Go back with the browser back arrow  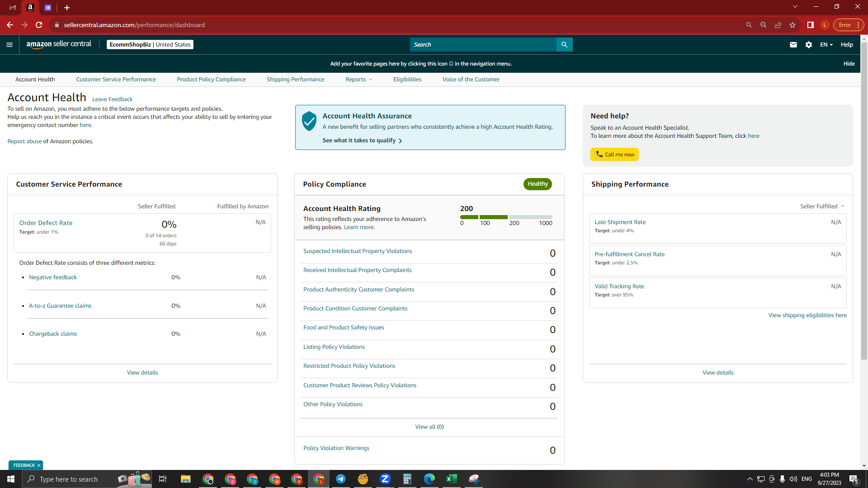point(10,25)
